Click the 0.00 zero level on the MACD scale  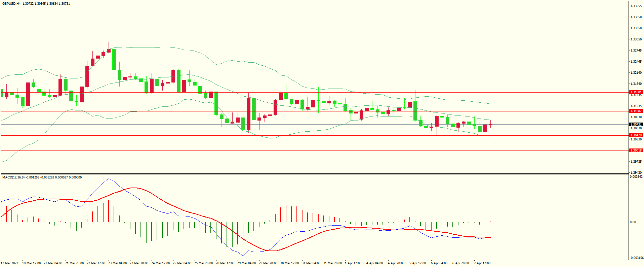coord(633,222)
